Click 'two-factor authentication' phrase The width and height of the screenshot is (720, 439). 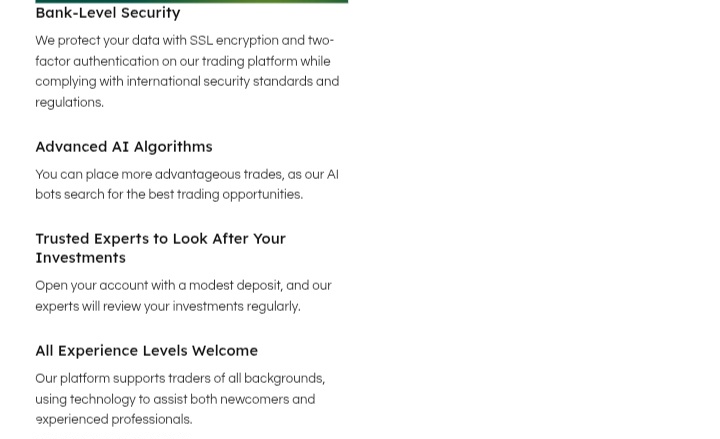(x=185, y=51)
